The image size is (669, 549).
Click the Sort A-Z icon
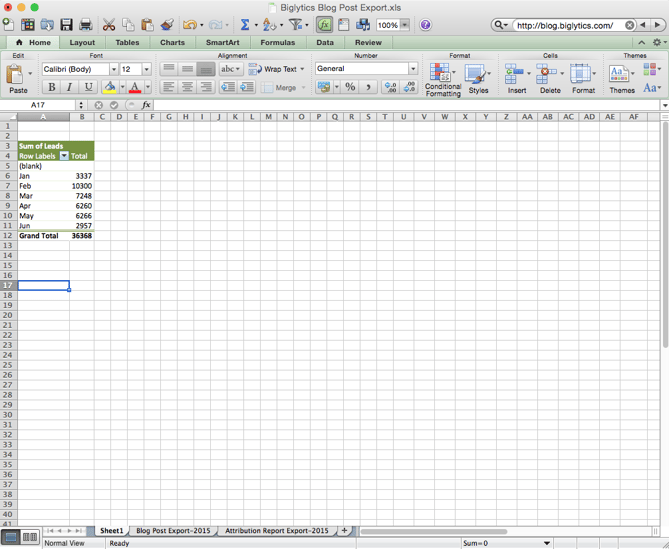pos(269,25)
